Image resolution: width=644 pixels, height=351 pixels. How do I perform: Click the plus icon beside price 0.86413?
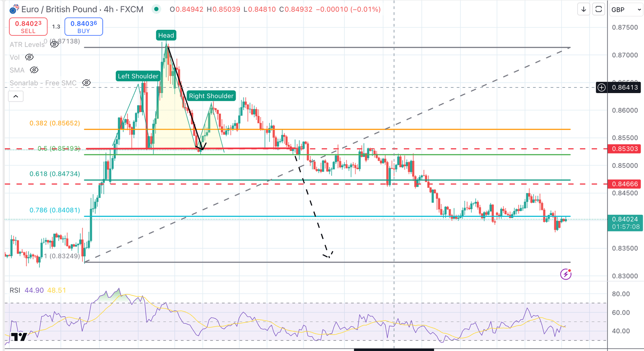pyautogui.click(x=601, y=88)
